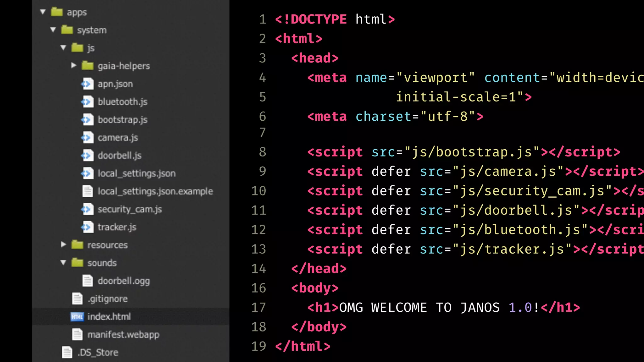Click the local_settings.json file icon

tap(87, 173)
